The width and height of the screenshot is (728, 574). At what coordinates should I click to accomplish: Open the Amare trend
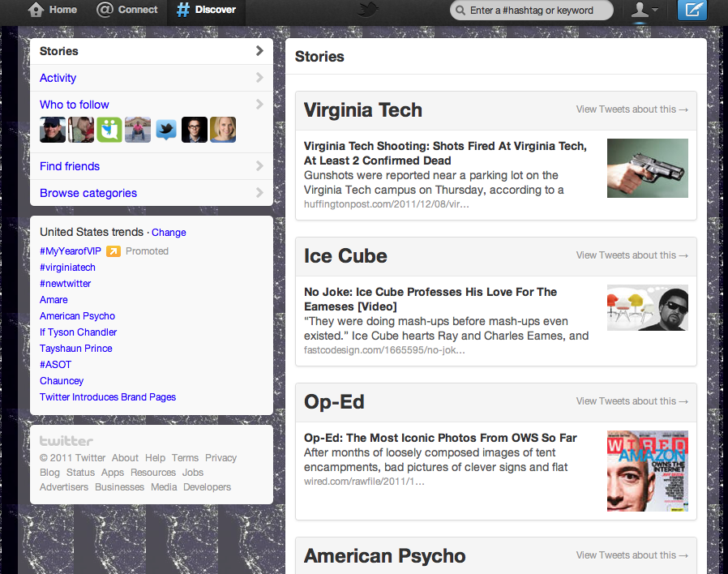tap(54, 300)
